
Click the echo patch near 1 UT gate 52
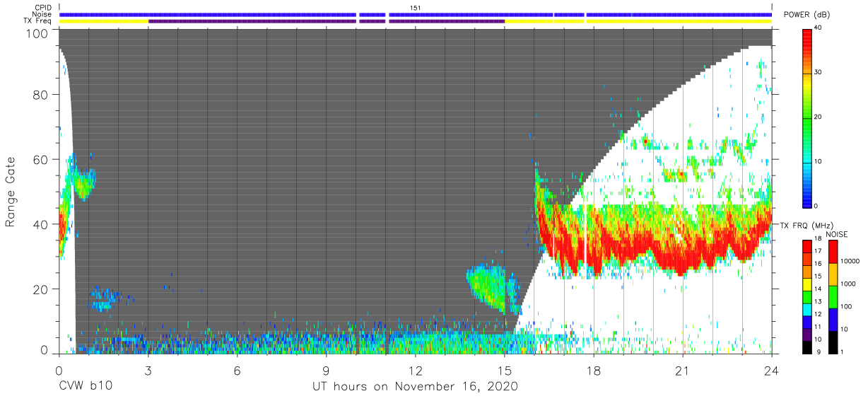tap(84, 185)
